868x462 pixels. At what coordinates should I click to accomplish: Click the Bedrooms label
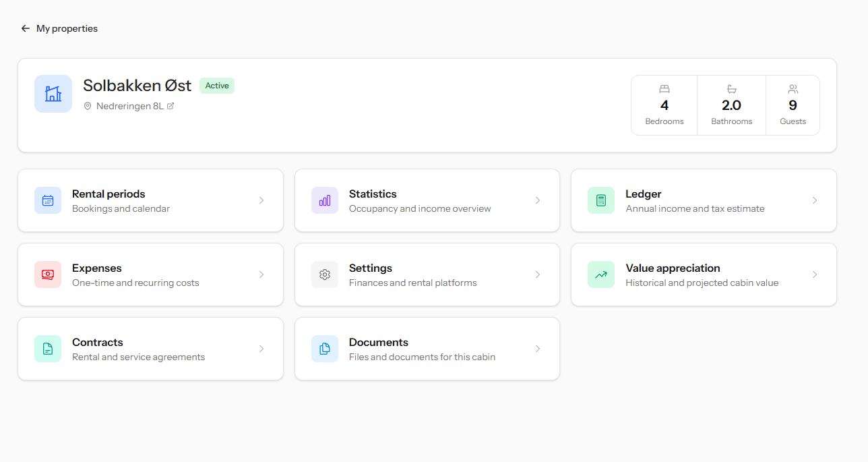pos(664,121)
